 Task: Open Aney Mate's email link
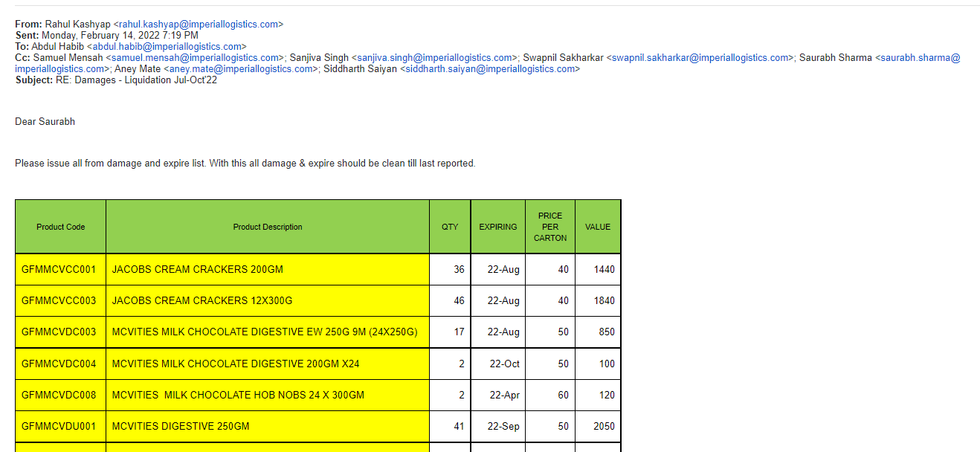point(241,68)
